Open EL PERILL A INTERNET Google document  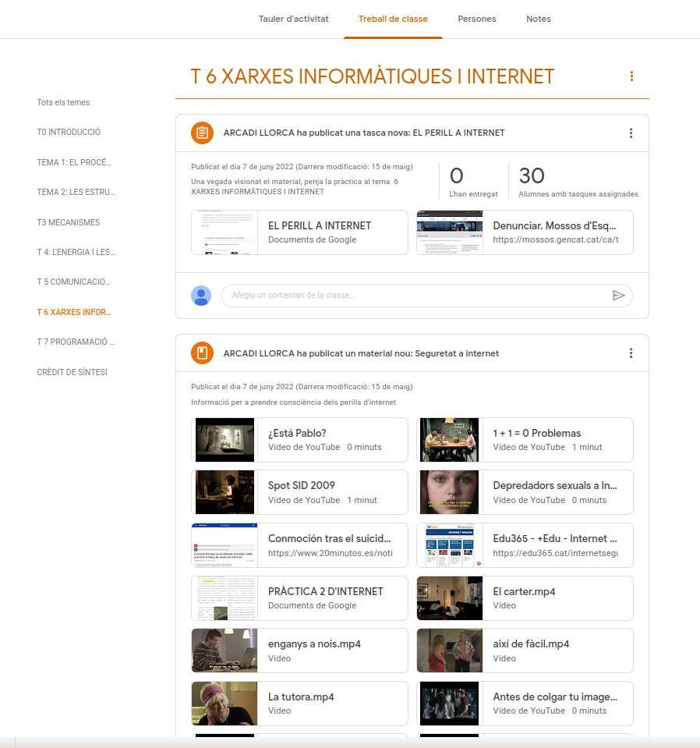[299, 232]
